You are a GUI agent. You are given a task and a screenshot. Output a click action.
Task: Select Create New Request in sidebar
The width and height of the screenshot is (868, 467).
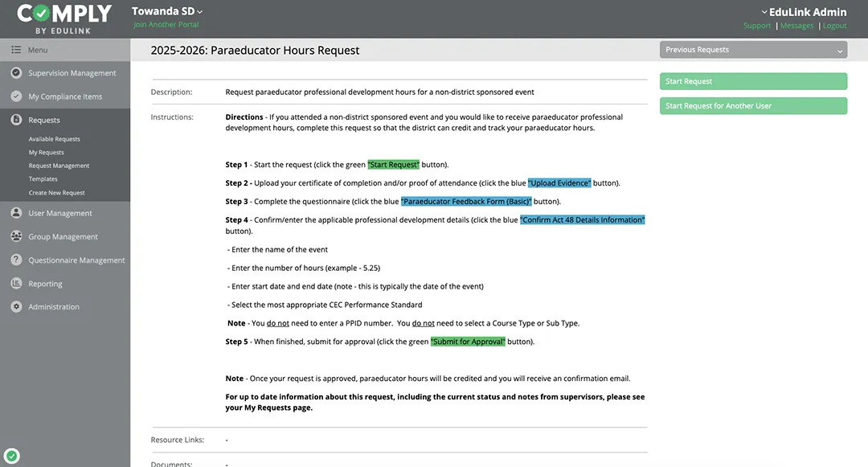(56, 193)
